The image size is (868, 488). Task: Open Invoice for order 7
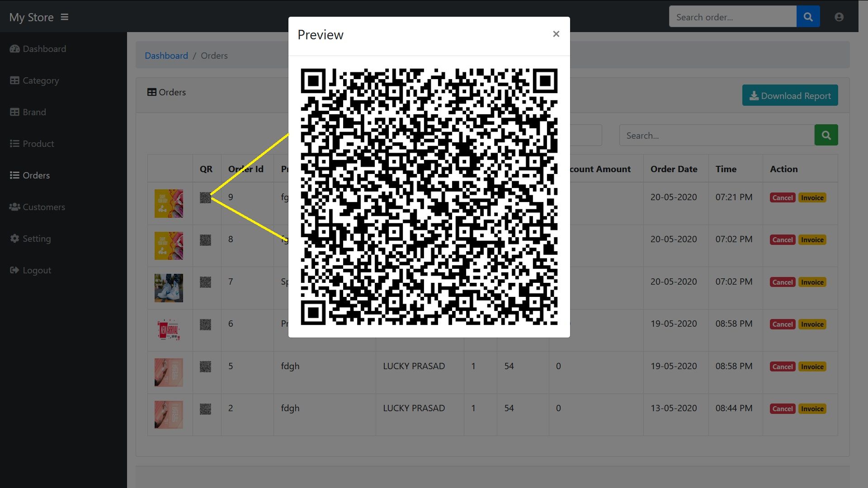pos(812,282)
